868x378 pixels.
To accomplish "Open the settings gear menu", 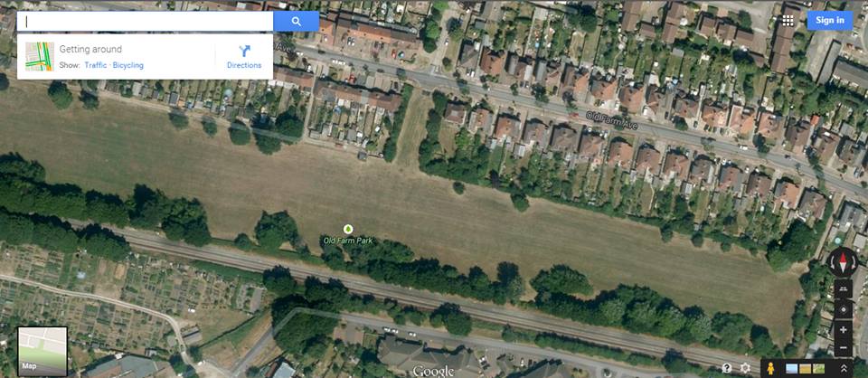I will point(745,368).
